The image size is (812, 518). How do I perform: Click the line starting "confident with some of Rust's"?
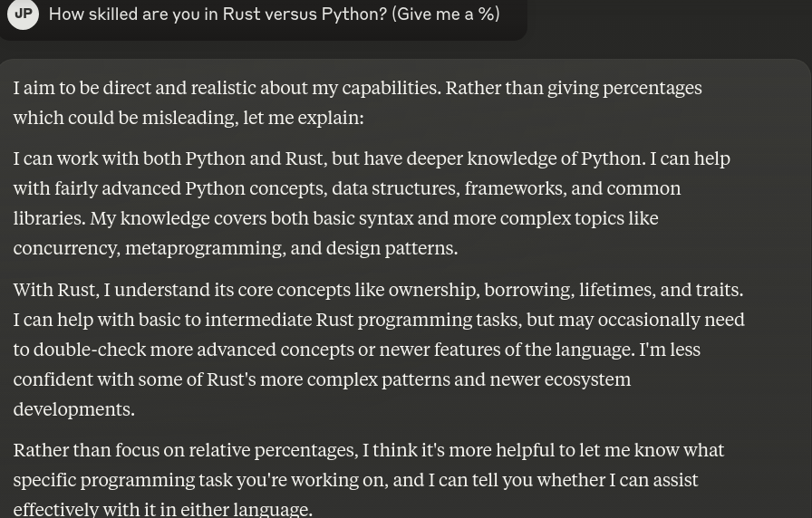pos(322,379)
